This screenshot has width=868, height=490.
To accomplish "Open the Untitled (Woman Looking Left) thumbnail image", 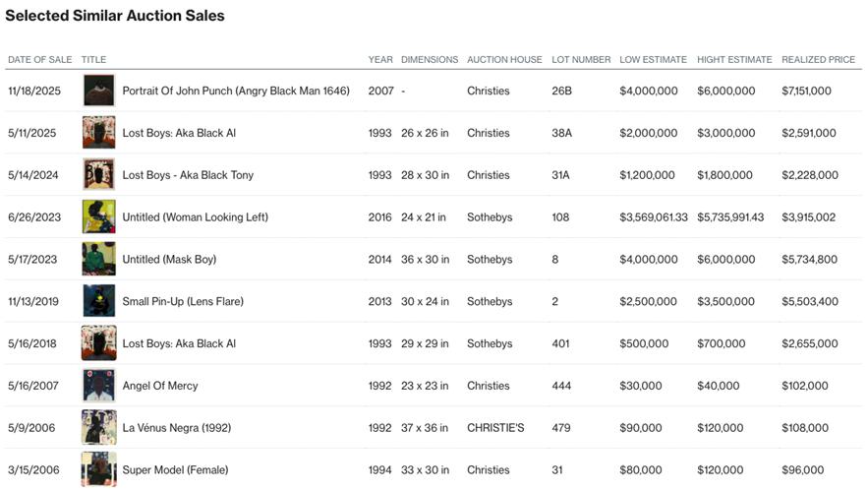I will pyautogui.click(x=98, y=217).
